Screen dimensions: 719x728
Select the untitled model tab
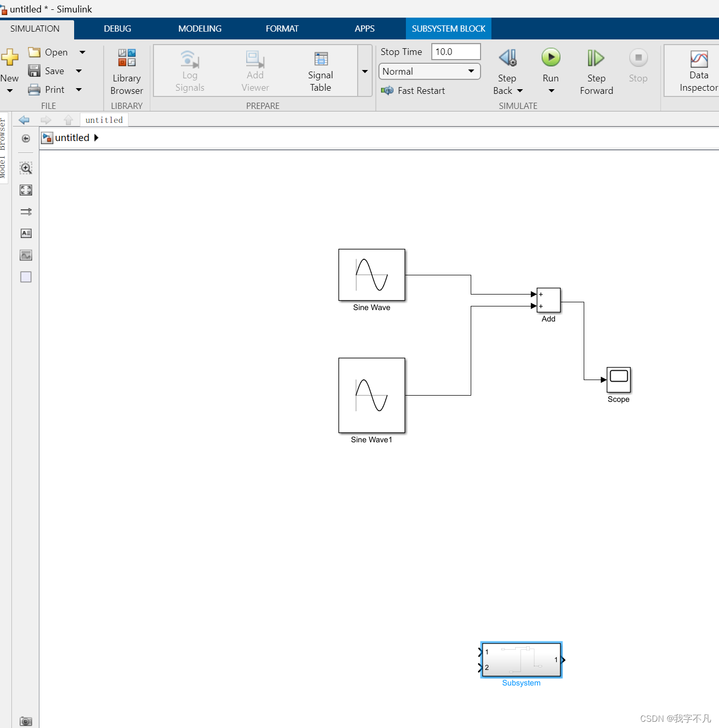pyautogui.click(x=104, y=120)
